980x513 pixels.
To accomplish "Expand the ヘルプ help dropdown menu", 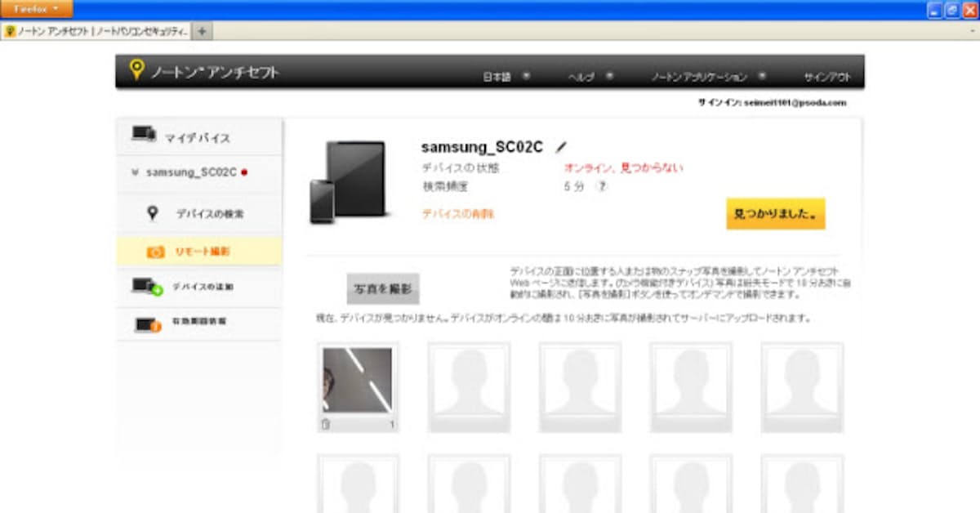I will click(590, 77).
